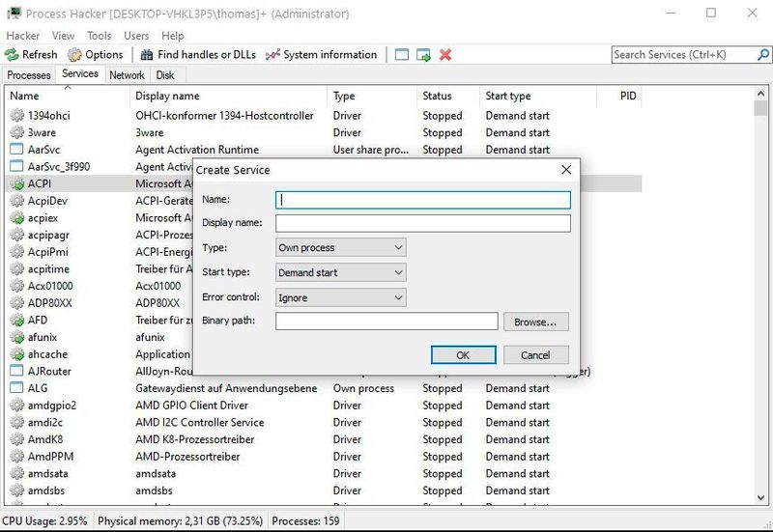Open the Error control dropdown
Viewport: 773px width, 532px height.
341,297
